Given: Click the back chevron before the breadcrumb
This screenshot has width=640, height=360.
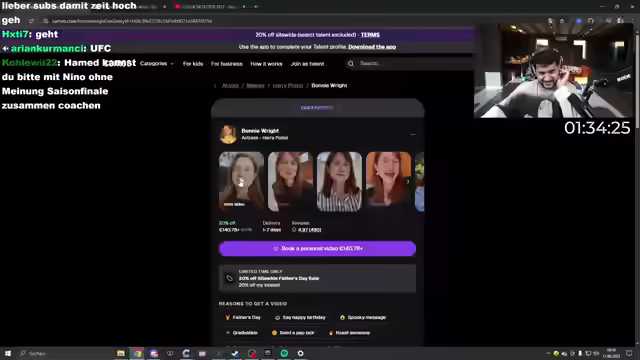Looking at the screenshot, I should click(215, 86).
